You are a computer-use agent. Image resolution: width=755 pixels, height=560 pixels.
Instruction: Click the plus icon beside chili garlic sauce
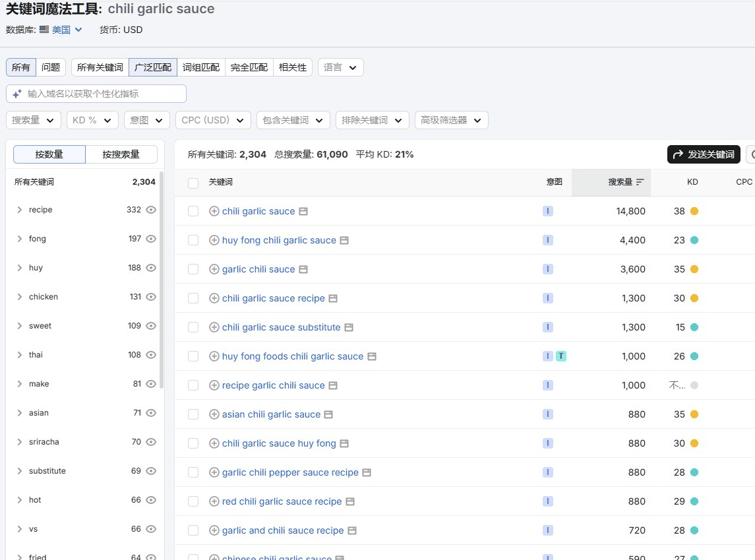214,211
